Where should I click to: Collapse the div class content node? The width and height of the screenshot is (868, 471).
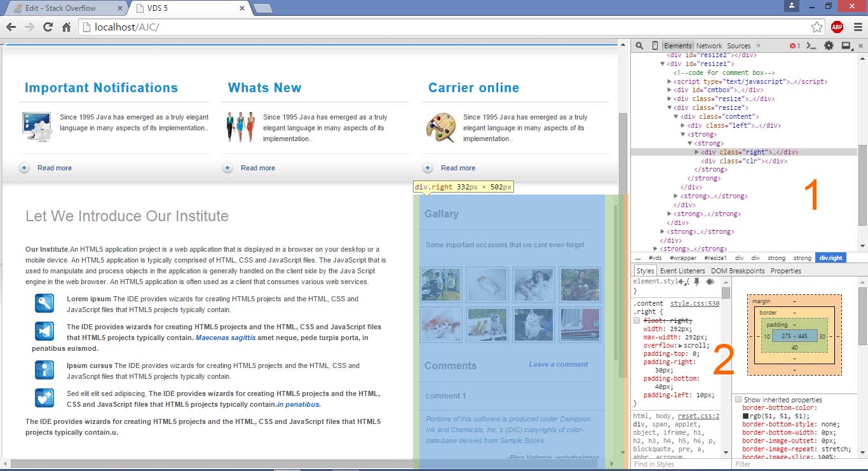point(676,116)
